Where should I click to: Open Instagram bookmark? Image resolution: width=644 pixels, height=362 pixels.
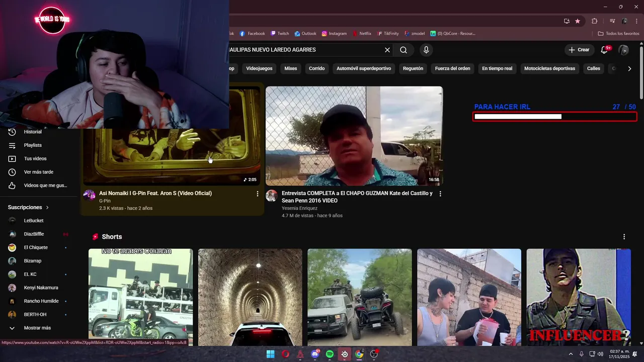coord(334,34)
